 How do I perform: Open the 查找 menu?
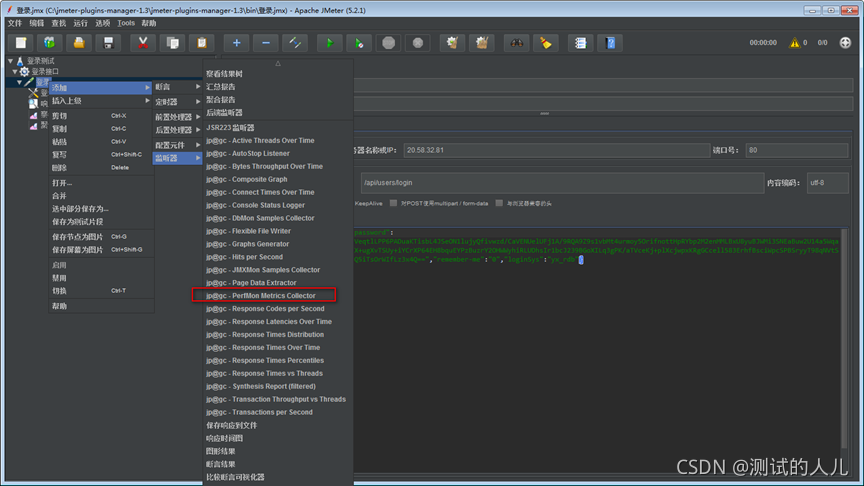tap(58, 23)
